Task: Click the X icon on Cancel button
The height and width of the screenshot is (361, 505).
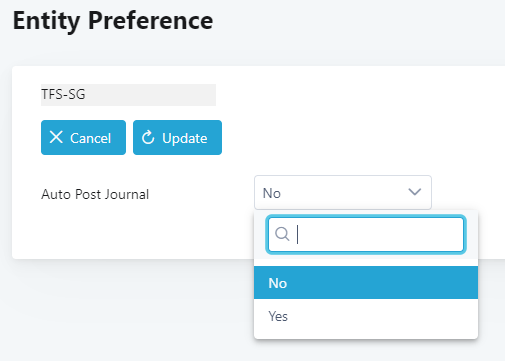Action: (x=56, y=137)
